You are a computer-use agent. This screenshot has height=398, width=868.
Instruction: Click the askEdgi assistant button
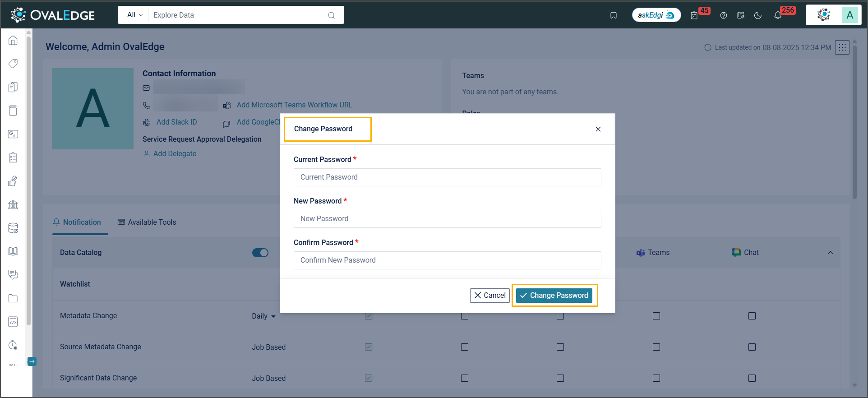pos(656,15)
